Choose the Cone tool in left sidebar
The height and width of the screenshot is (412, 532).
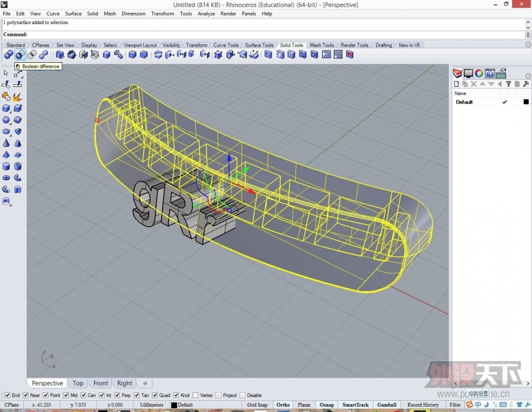point(6,143)
